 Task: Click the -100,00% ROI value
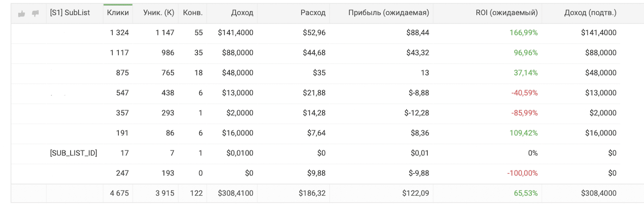pyautogui.click(x=522, y=173)
